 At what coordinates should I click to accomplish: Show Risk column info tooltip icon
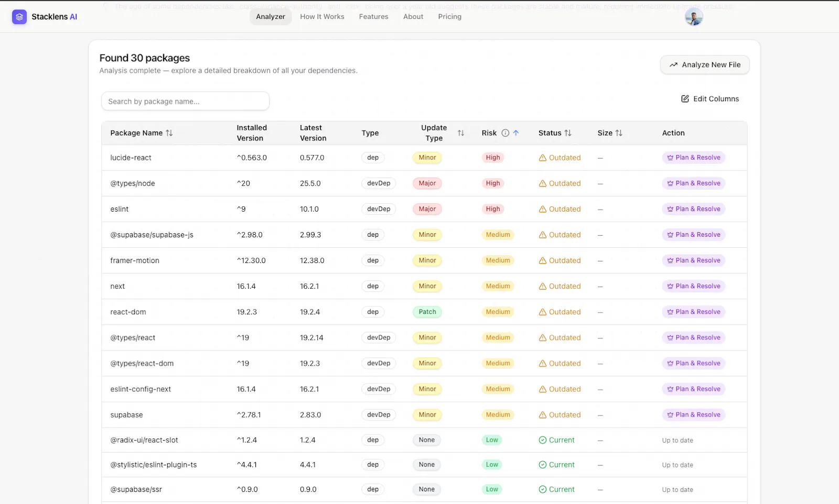click(x=505, y=133)
